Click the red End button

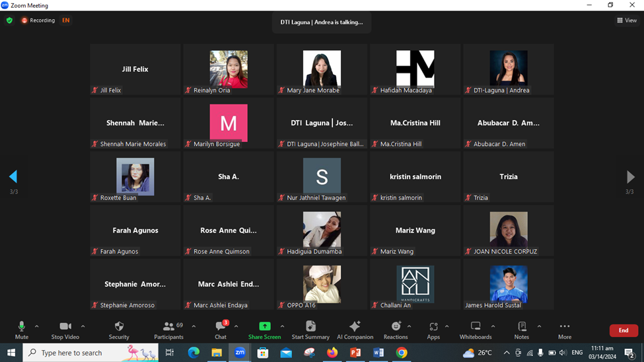[623, 330]
